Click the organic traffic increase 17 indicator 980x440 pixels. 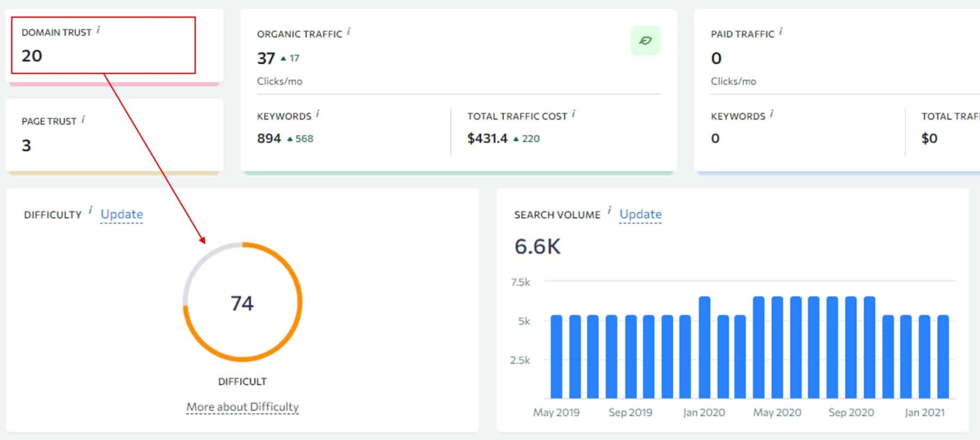pos(290,58)
